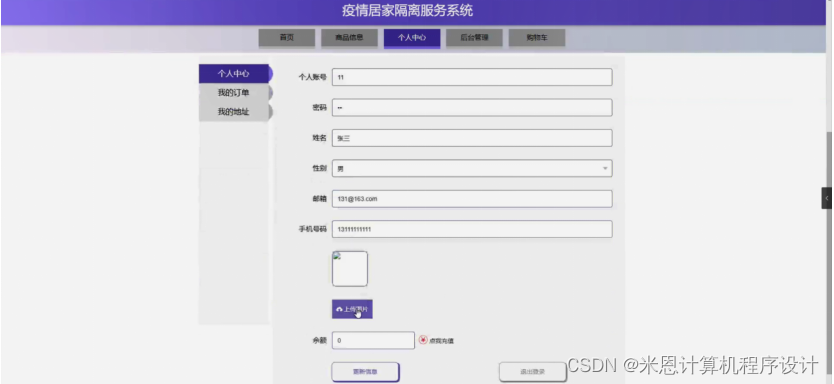The width and height of the screenshot is (834, 384).
Task: Click the red recharge icon beside balance
Action: [423, 340]
